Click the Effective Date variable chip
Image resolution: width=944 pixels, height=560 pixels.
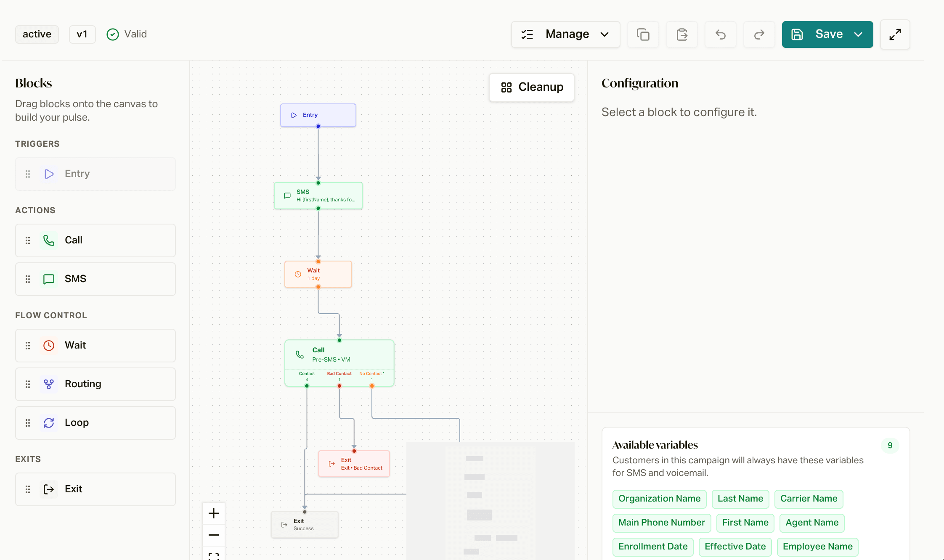735,547
